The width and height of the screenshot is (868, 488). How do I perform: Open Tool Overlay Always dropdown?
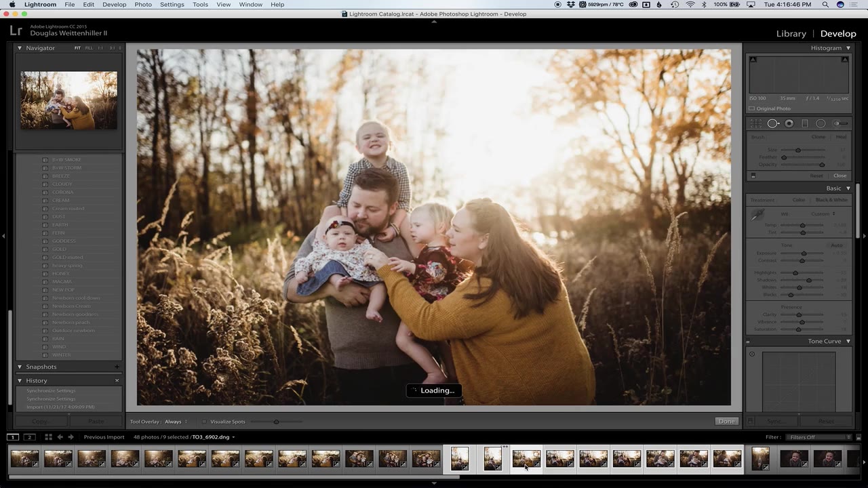point(176,422)
